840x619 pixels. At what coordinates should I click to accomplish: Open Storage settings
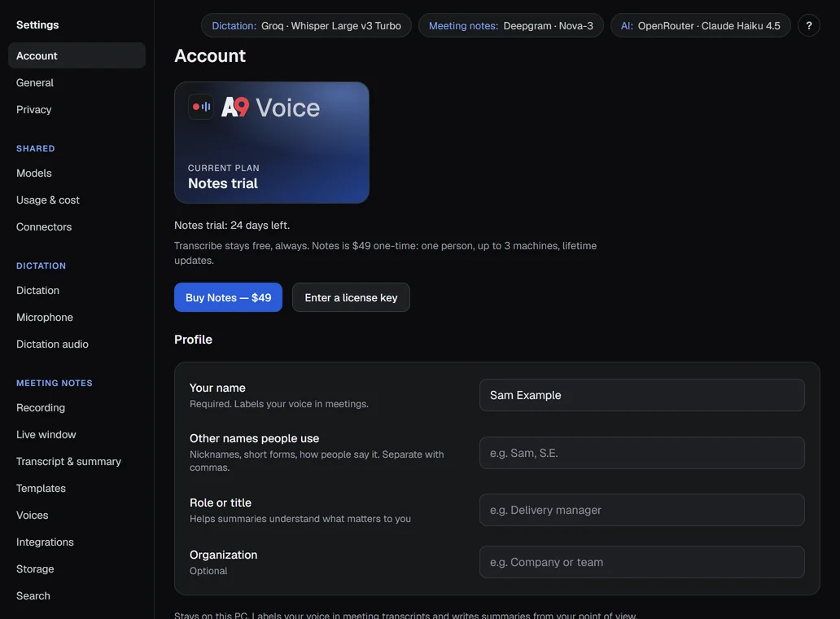[35, 569]
